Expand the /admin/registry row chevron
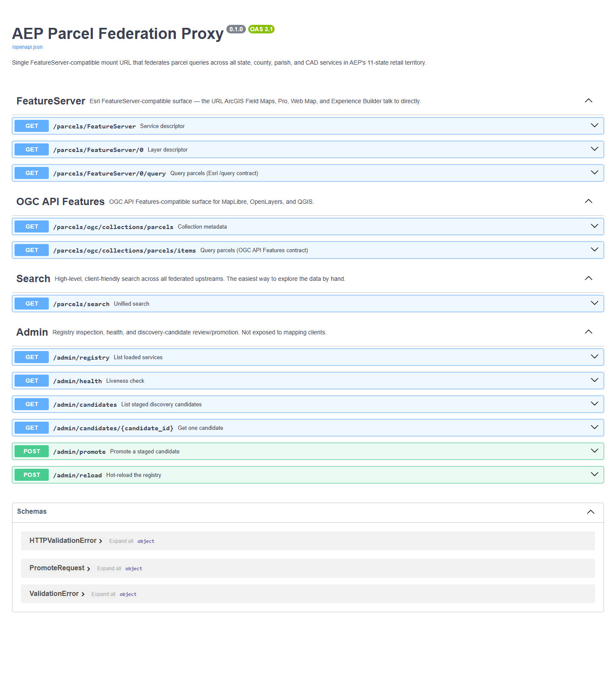Viewport: 616px width, 685px height. tap(595, 357)
